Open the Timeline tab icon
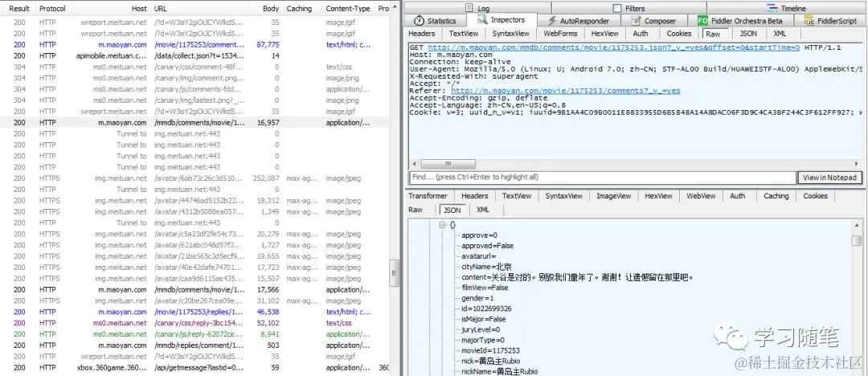This screenshot has height=376, width=868. coord(772,8)
